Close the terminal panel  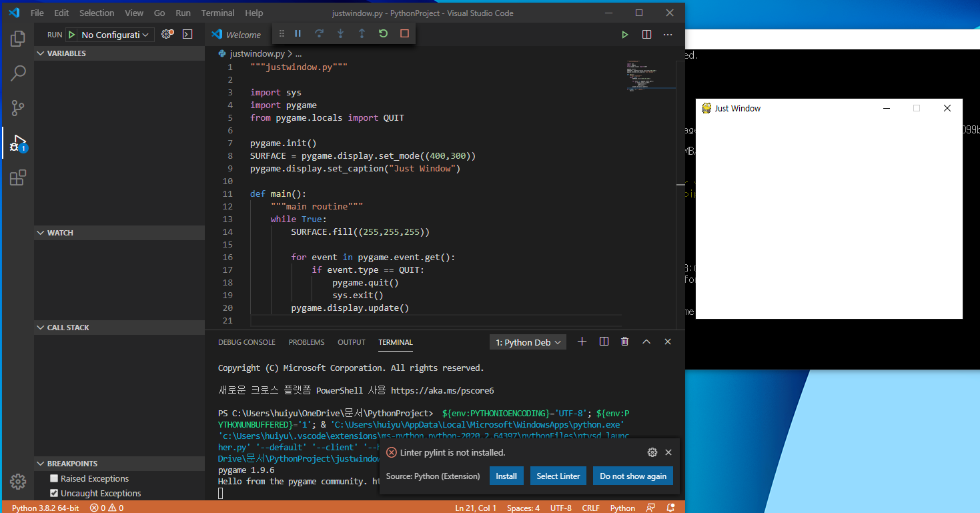point(668,342)
